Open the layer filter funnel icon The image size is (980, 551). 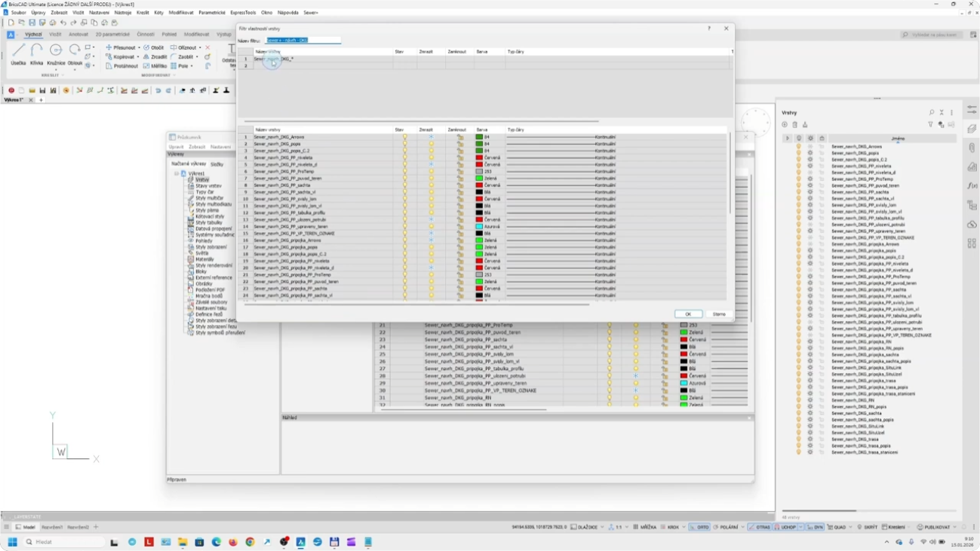click(930, 124)
